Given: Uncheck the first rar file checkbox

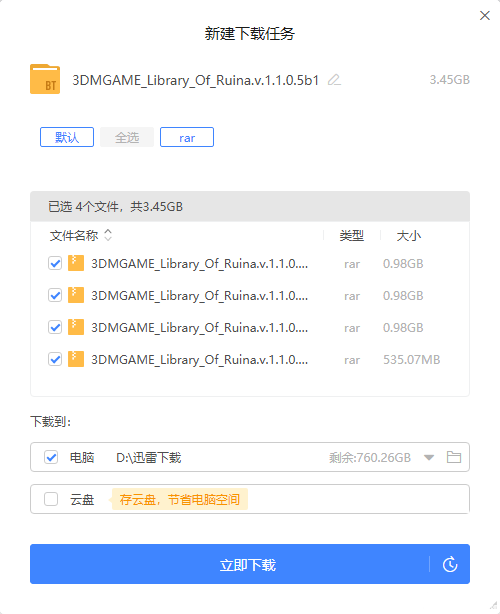Looking at the screenshot, I should coord(55,263).
